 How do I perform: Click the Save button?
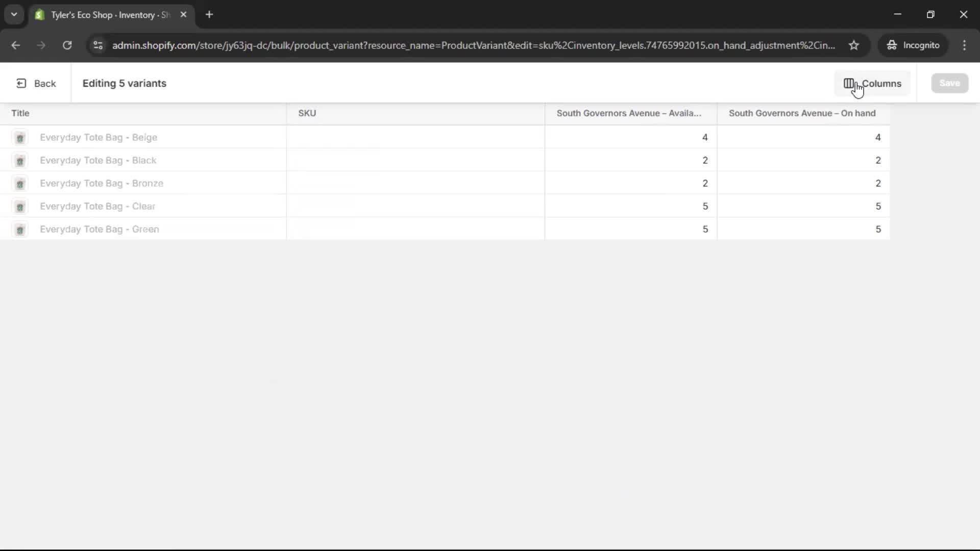[949, 83]
